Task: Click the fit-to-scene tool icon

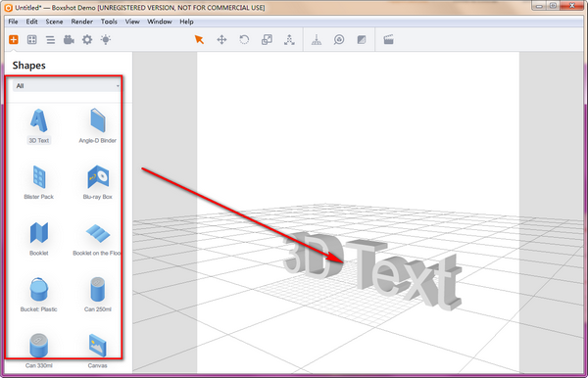Action: pyautogui.click(x=289, y=39)
